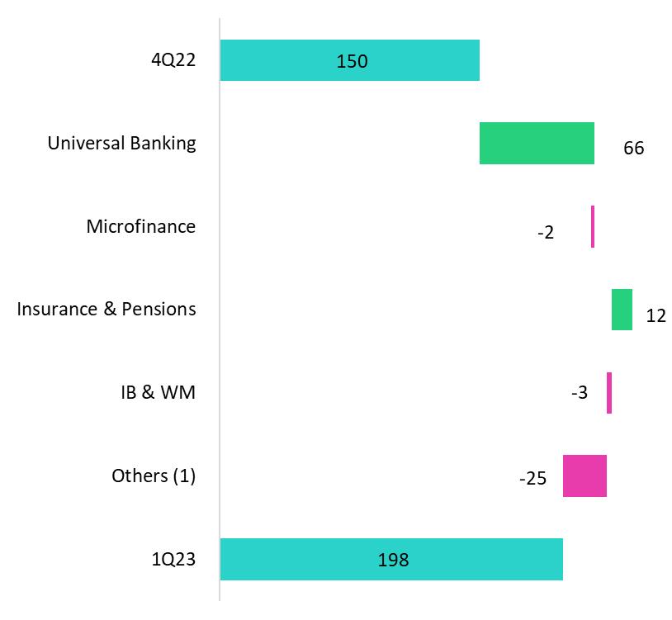Viewport: 672px width, 620px height.
Task: Select the green Universal Banking bar
Action: coord(537,143)
